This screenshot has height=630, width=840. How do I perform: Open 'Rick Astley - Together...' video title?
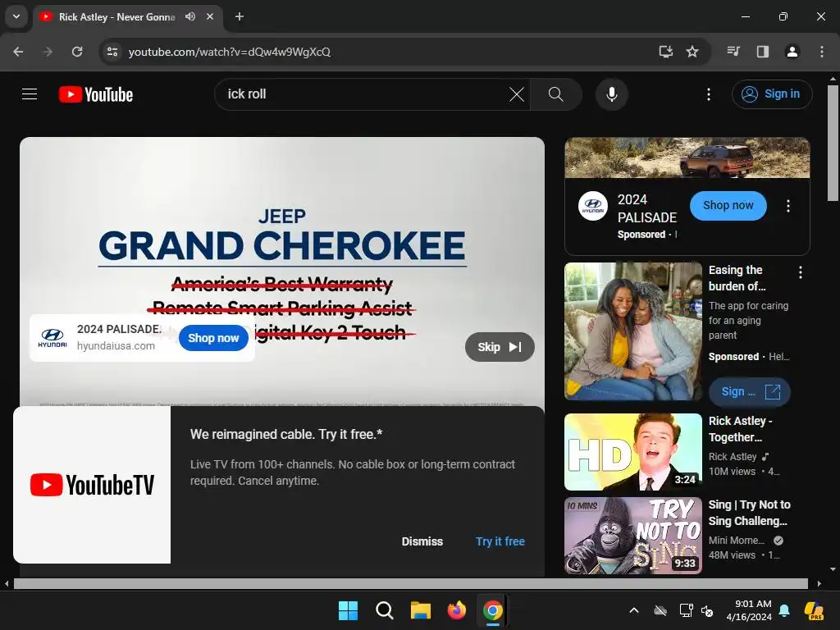(741, 429)
